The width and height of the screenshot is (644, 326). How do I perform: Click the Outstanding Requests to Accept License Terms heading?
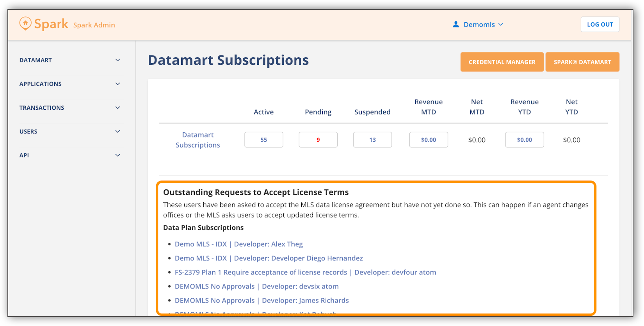(256, 192)
